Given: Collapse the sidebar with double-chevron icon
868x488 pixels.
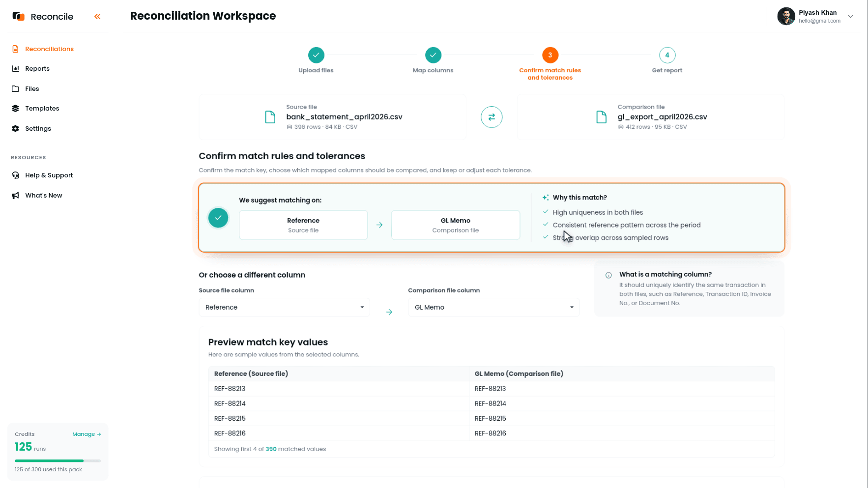Looking at the screenshot, I should [x=97, y=17].
